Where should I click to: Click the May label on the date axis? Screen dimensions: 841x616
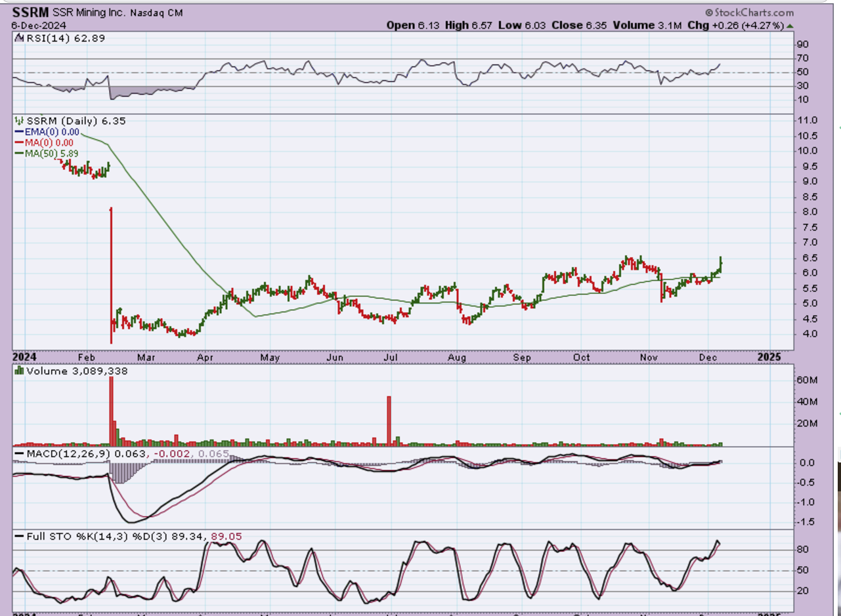tap(270, 358)
